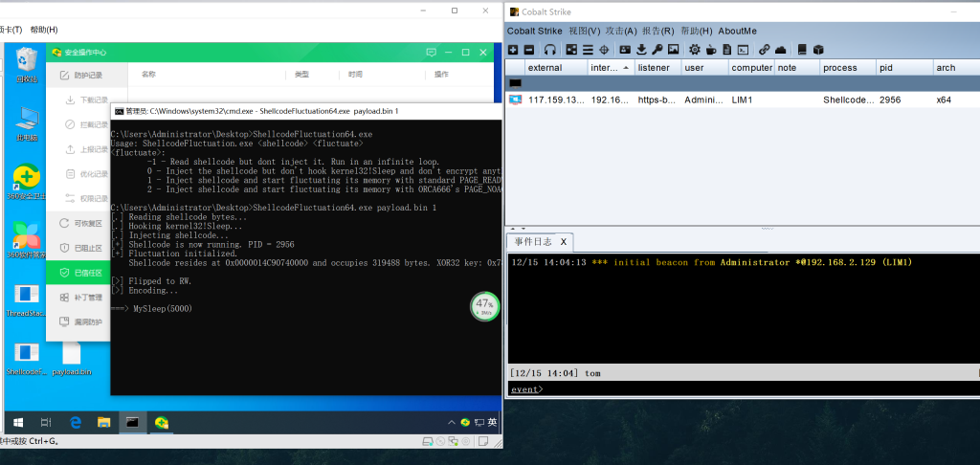The height and width of the screenshot is (465, 980).
Task: Open the 报告(R) menu
Action: tap(658, 31)
